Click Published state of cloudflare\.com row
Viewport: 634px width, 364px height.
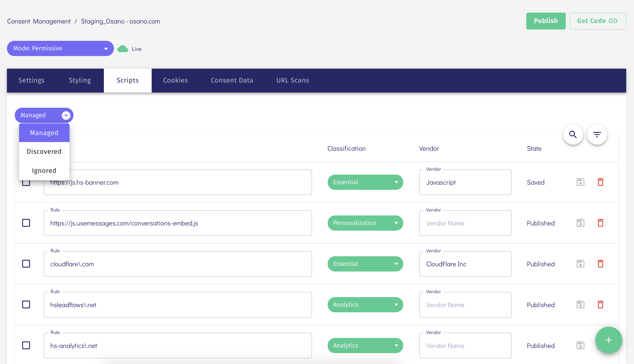point(540,264)
